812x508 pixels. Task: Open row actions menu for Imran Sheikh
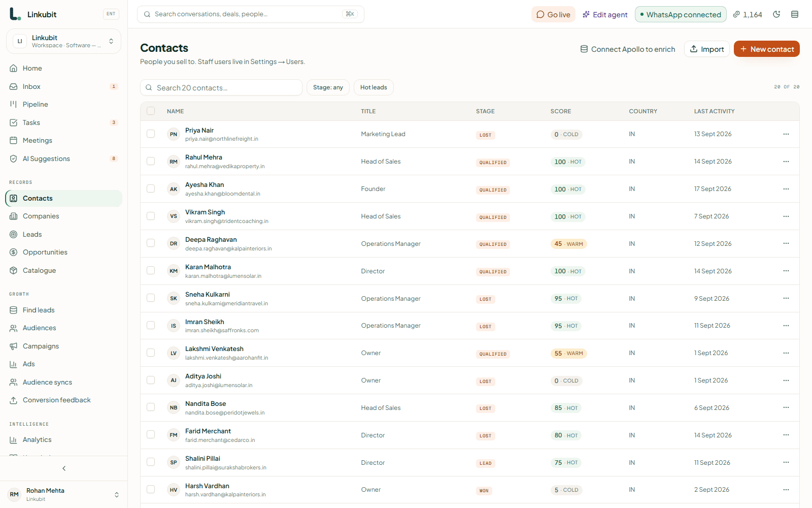(786, 326)
